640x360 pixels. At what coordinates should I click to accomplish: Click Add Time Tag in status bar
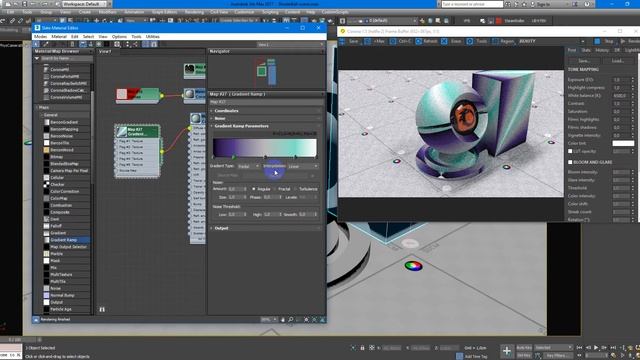pyautogui.click(x=476, y=356)
